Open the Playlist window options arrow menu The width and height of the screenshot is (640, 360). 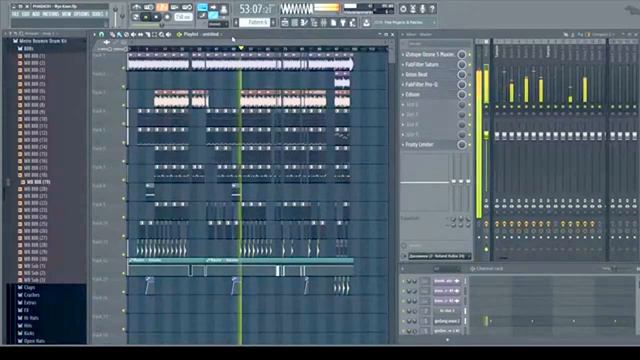94,34
